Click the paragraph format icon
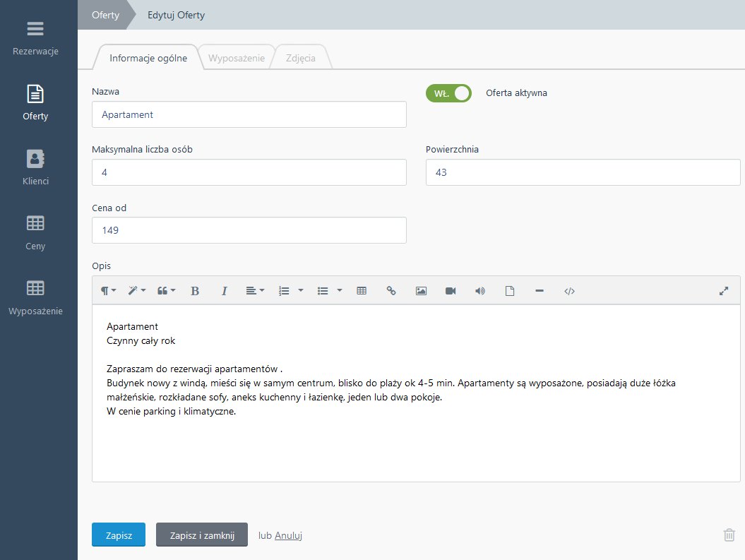The height and width of the screenshot is (560, 745). click(105, 291)
